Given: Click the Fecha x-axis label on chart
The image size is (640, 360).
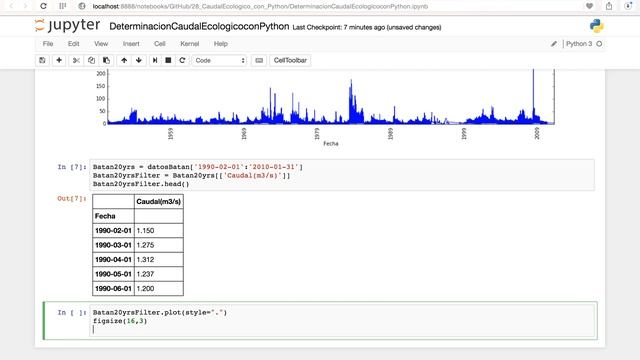Looking at the screenshot, I should tap(331, 144).
